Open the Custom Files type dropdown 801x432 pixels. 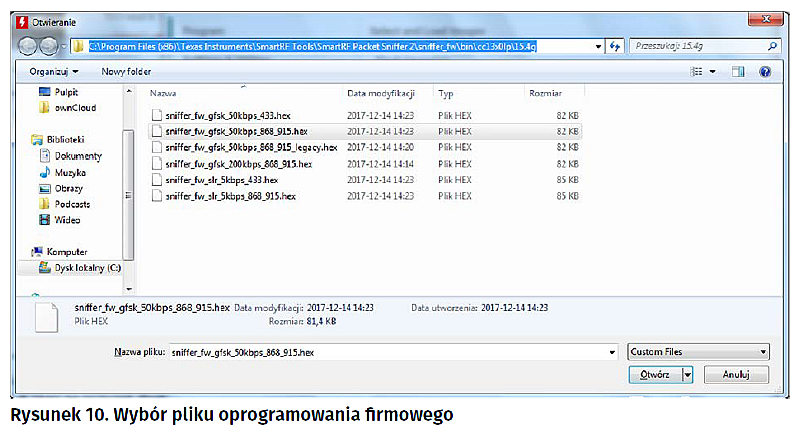(x=698, y=352)
